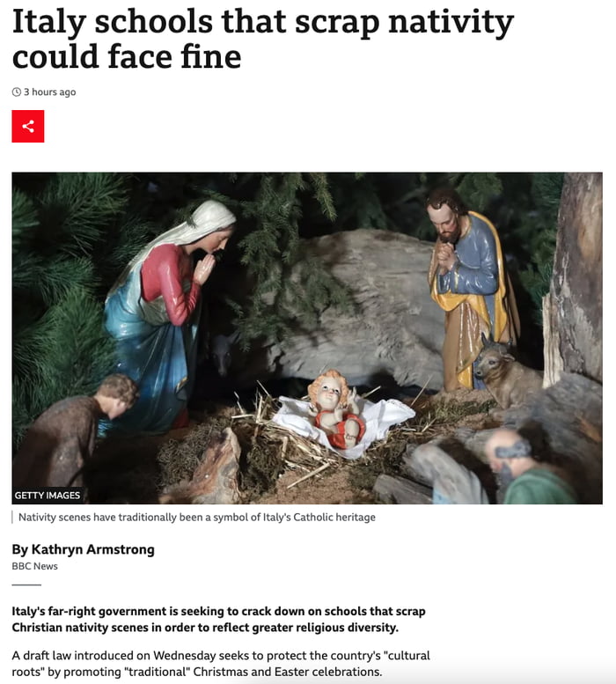
Task: Click the short divider line below BBC News
Action: pos(26,585)
